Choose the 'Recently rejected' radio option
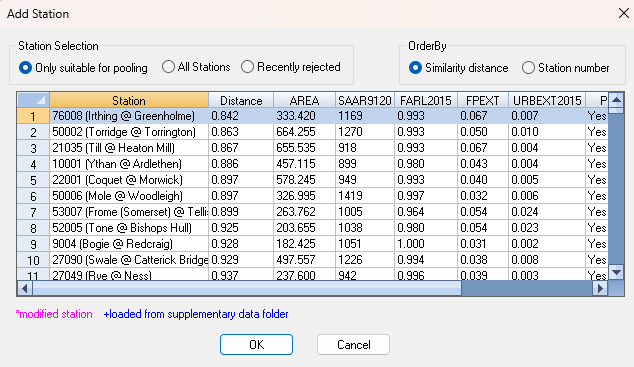This screenshot has width=634, height=367. (x=291, y=67)
